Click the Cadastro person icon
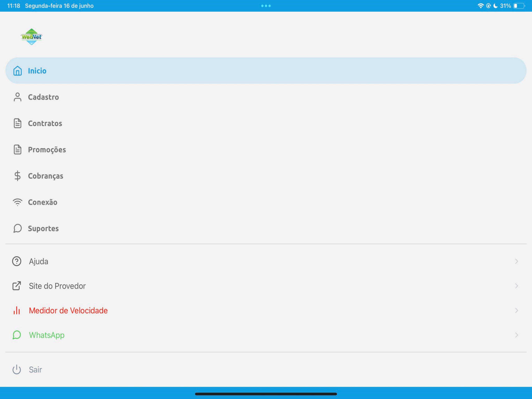 17,97
